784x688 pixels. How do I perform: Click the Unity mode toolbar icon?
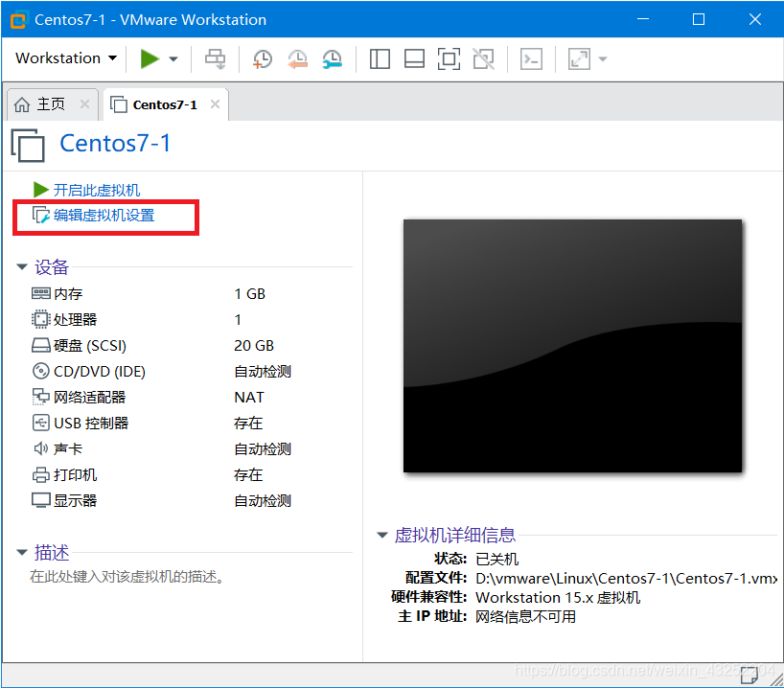(x=483, y=59)
